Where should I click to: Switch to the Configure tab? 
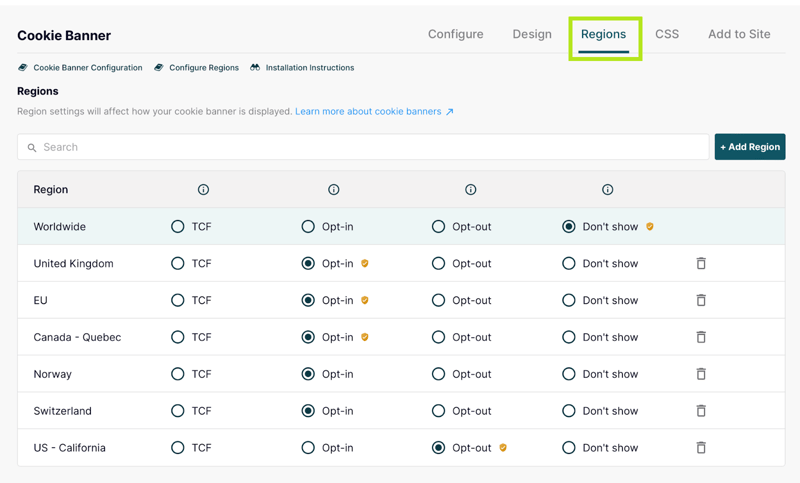click(x=455, y=34)
